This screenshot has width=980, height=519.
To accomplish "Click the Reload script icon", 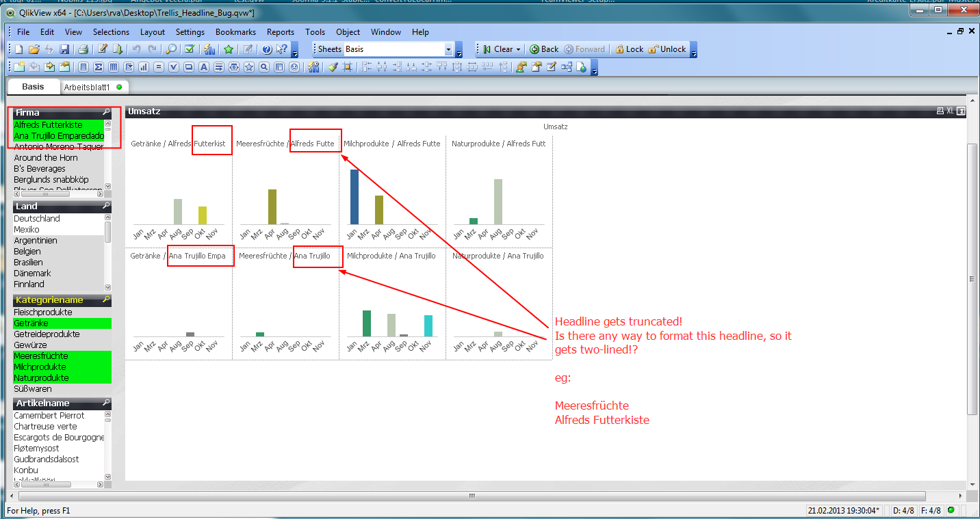I will tap(118, 49).
